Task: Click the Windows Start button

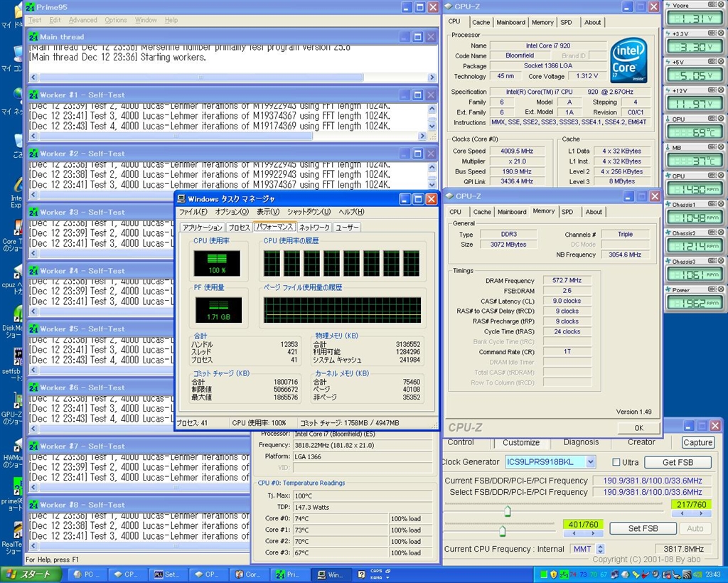Action: tap(28, 574)
